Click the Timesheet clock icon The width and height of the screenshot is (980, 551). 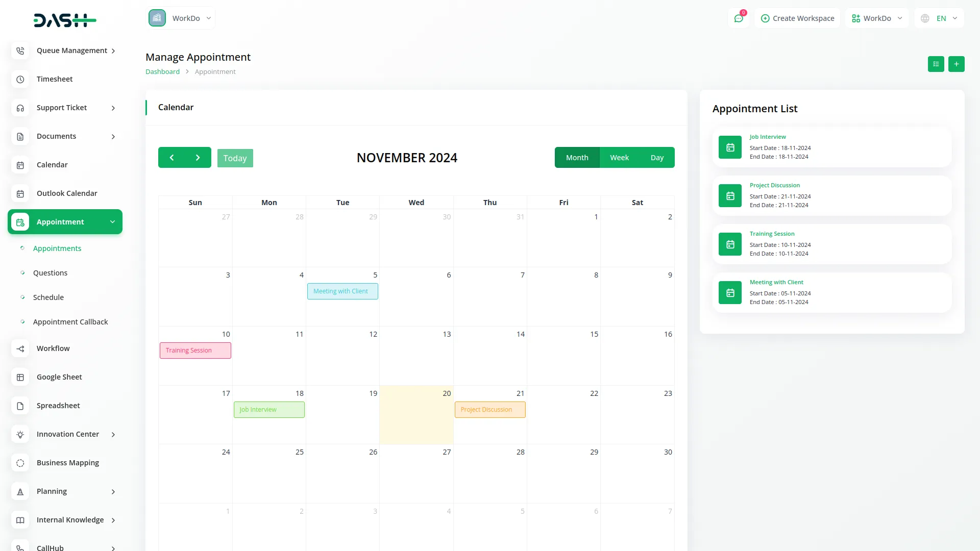pos(20,79)
